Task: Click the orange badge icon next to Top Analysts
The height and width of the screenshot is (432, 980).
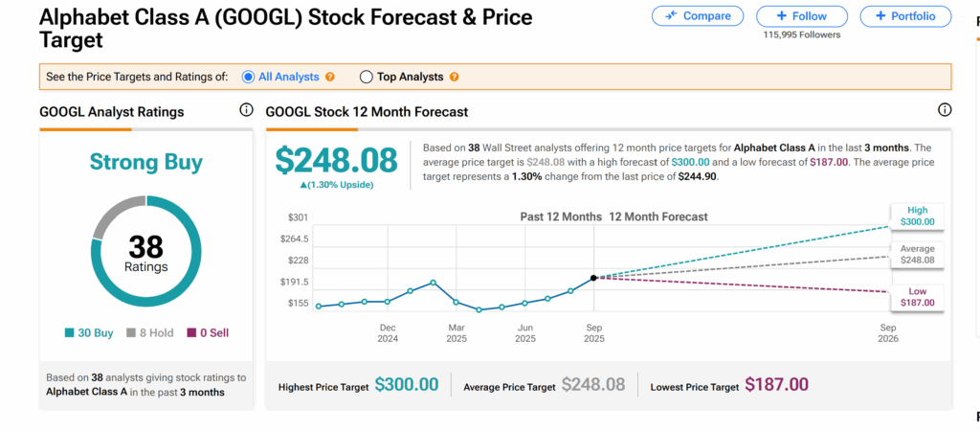Action: click(x=454, y=77)
